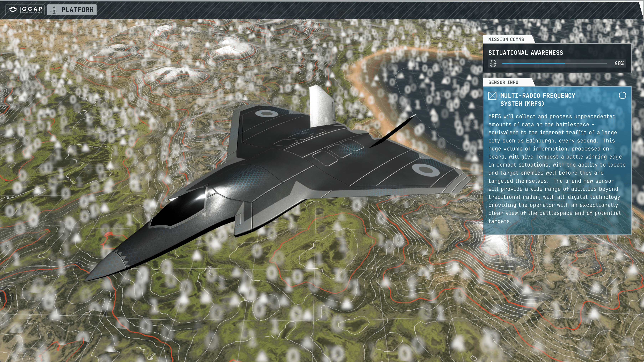This screenshot has height=362, width=644.
Task: Click the Multi-Radio Frequency System (MRFS) heading
Action: 537,100
